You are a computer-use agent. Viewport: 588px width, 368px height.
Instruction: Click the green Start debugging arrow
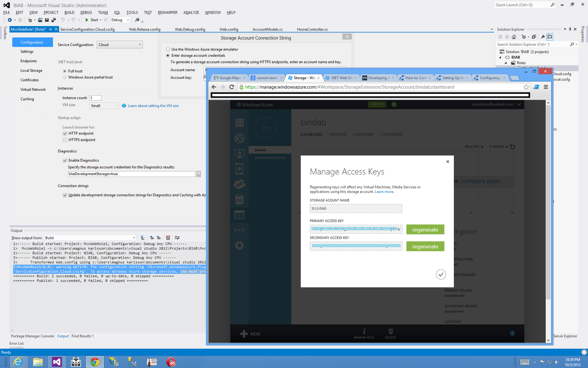[87, 20]
